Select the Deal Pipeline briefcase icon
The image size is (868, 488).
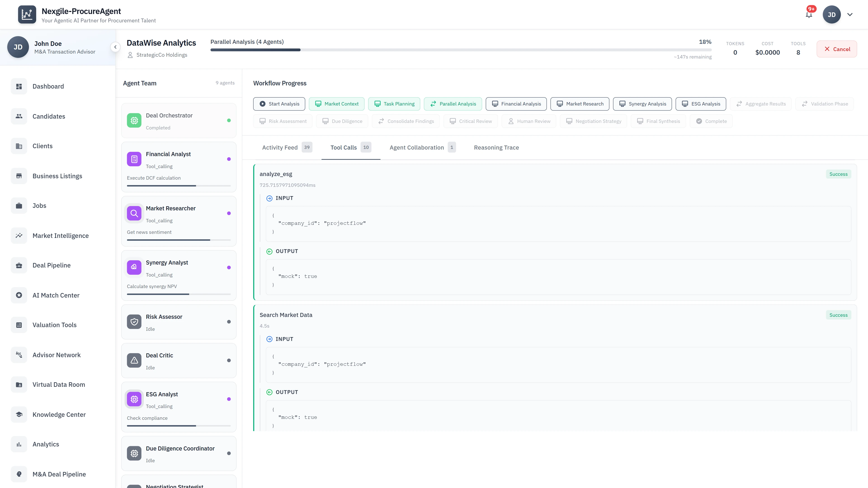point(19,265)
